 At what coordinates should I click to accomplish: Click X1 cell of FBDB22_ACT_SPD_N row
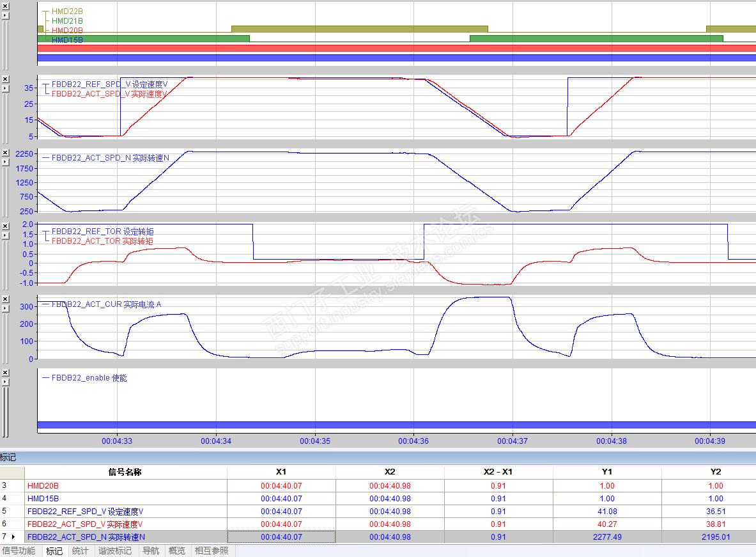tap(281, 537)
